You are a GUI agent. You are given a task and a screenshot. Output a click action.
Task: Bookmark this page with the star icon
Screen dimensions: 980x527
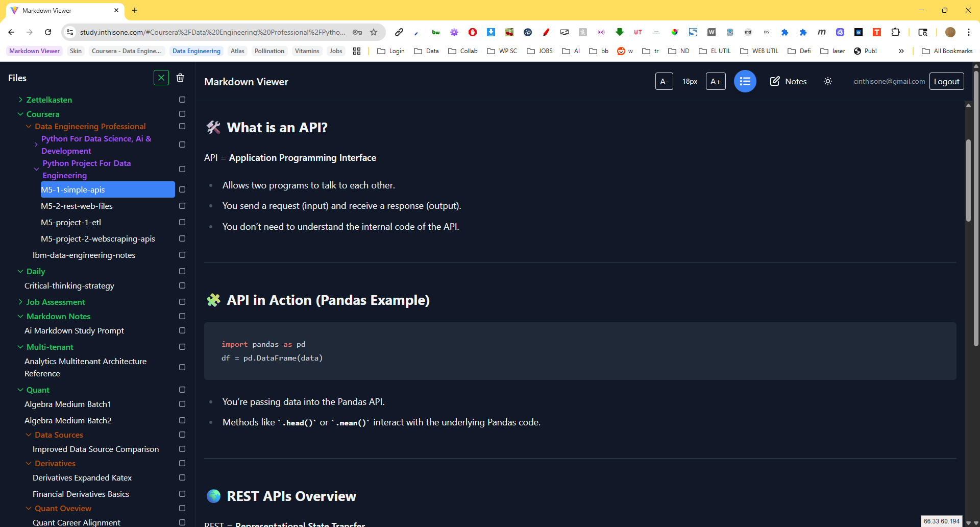(374, 32)
